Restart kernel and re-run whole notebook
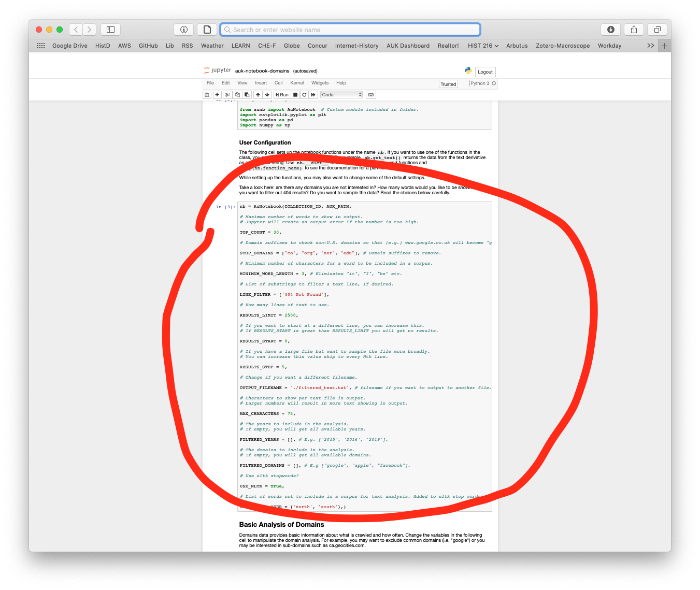 coord(313,95)
